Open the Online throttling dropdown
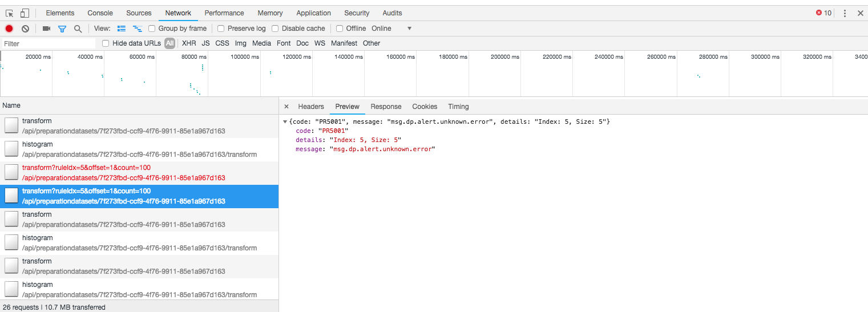 (391, 29)
